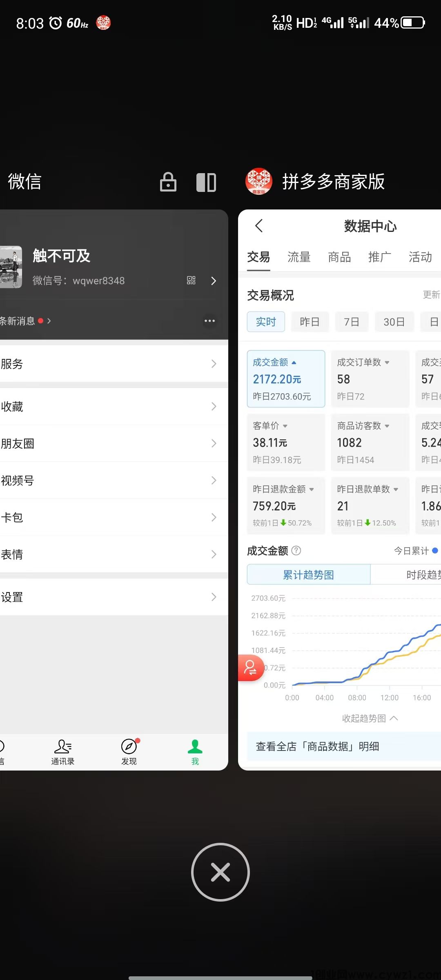Go back from 数据中心 page
The height and width of the screenshot is (980, 441).
259,226
